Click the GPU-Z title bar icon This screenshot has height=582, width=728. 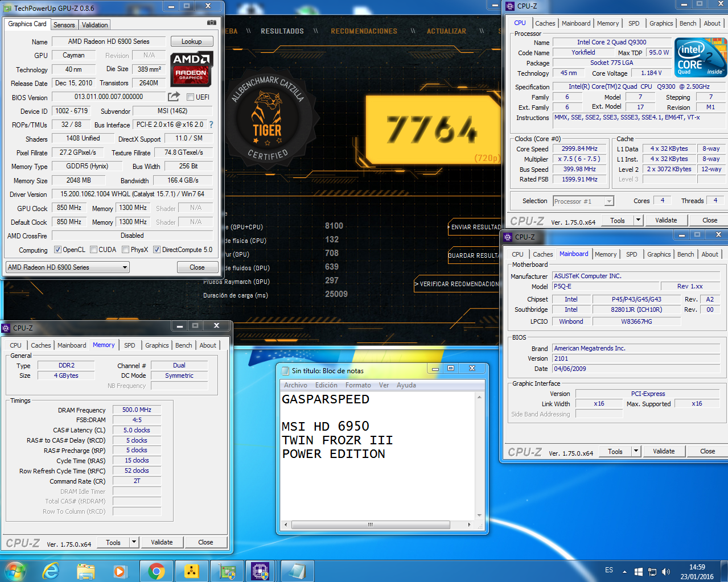tap(7, 8)
